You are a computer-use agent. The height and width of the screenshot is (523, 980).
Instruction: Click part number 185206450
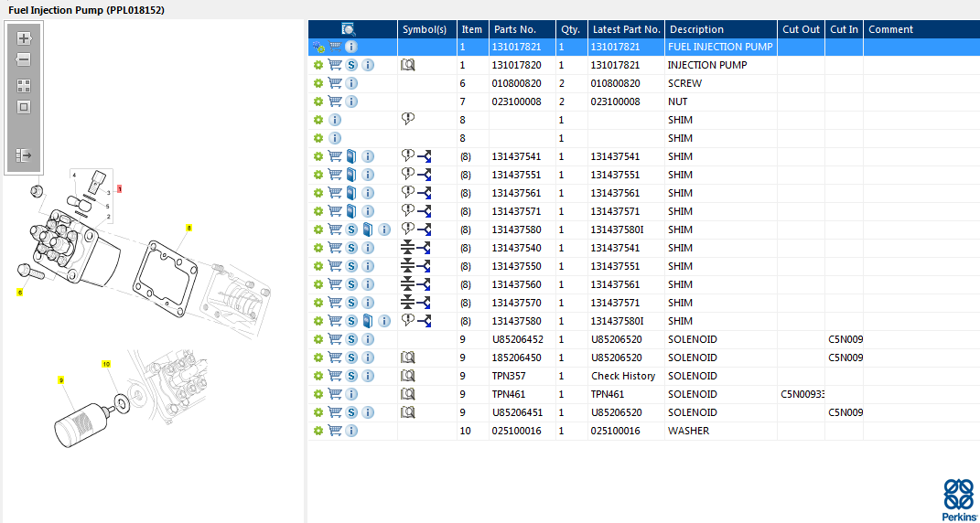(x=516, y=358)
